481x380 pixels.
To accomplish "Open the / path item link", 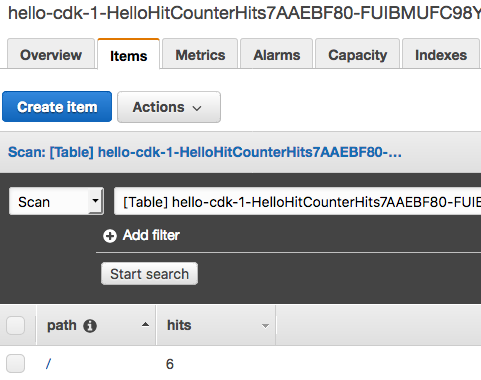I will 49,364.
